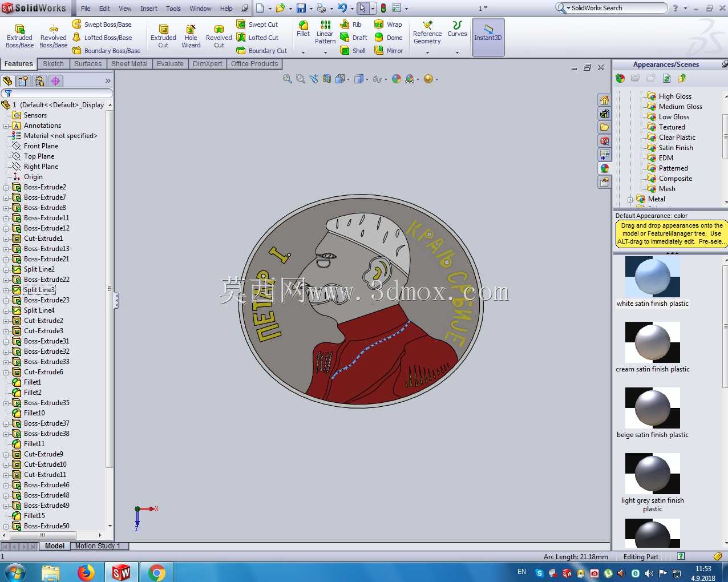Click the feature tree filter field
This screenshot has width=728, height=582.
(x=57, y=93)
